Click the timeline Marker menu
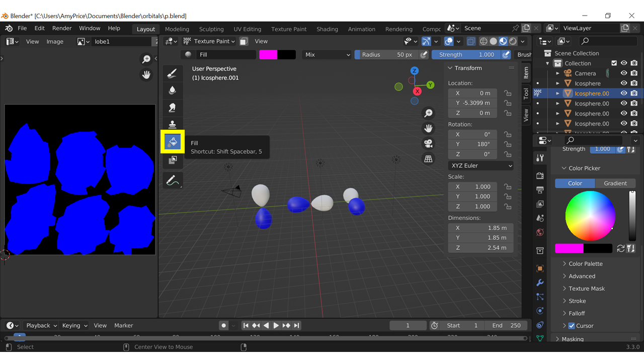644x362 pixels. 123,325
